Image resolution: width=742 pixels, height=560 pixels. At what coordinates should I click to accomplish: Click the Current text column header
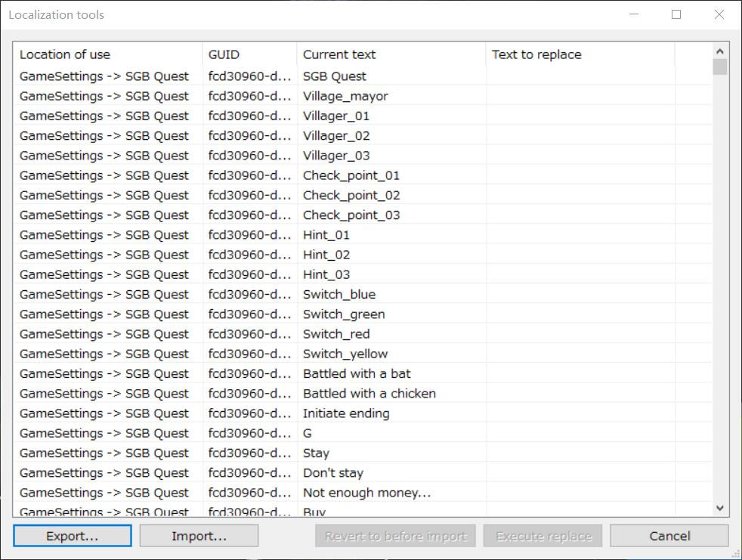(x=391, y=54)
